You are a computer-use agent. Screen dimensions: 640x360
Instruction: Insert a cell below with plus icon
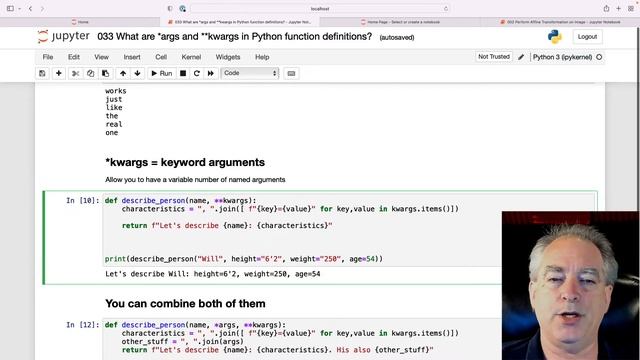click(x=58, y=73)
